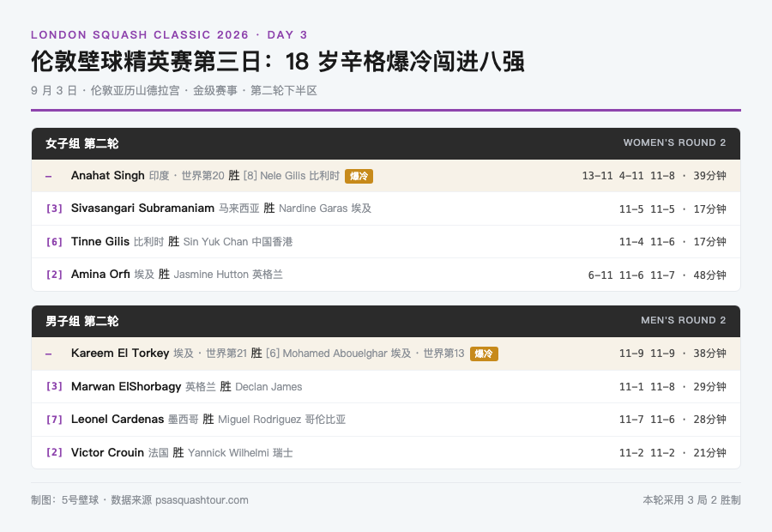The width and height of the screenshot is (772, 532).
Task: Click the score 11–2 11–2
Action: [x=647, y=453]
